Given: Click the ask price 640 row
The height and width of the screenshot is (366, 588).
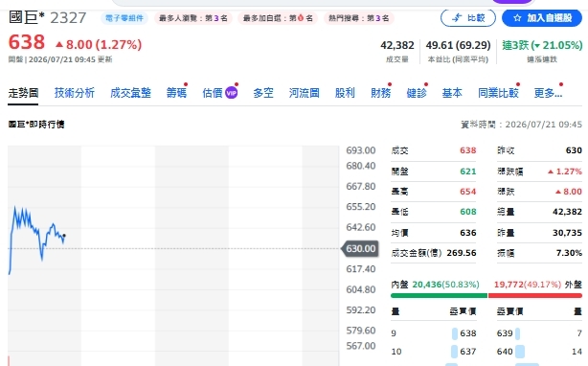Looking at the screenshot, I should [x=539, y=352].
